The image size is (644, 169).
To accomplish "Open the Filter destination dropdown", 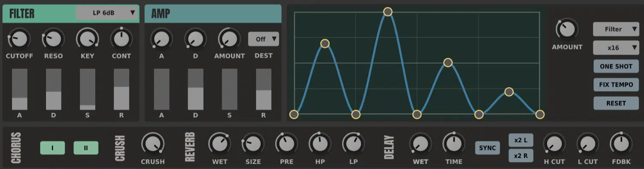I will (616, 29).
